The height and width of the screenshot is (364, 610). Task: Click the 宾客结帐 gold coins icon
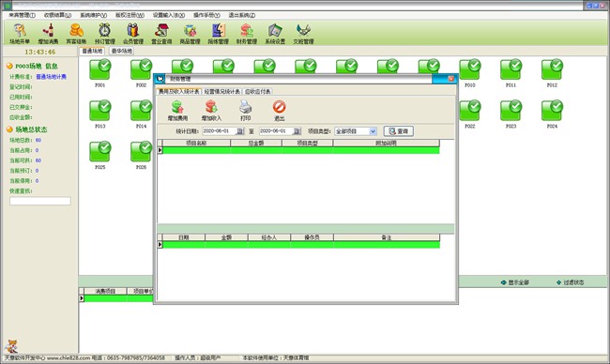[76, 34]
